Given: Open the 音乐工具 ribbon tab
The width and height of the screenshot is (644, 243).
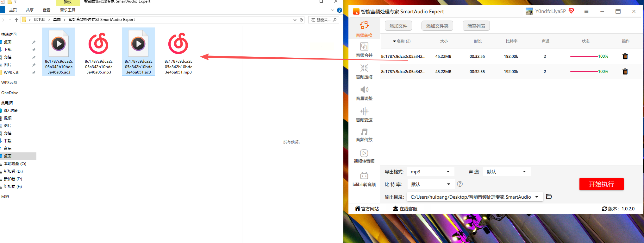Looking at the screenshot, I should (68, 10).
